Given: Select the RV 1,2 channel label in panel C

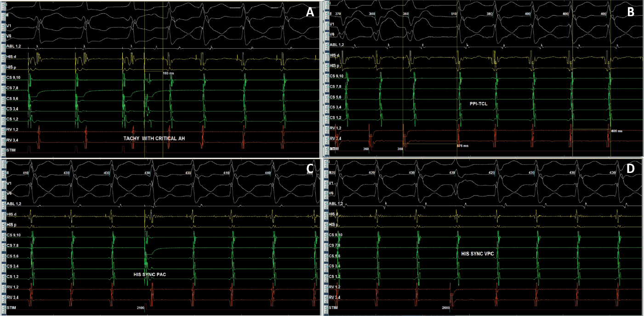Looking at the screenshot, I should tap(13, 287).
